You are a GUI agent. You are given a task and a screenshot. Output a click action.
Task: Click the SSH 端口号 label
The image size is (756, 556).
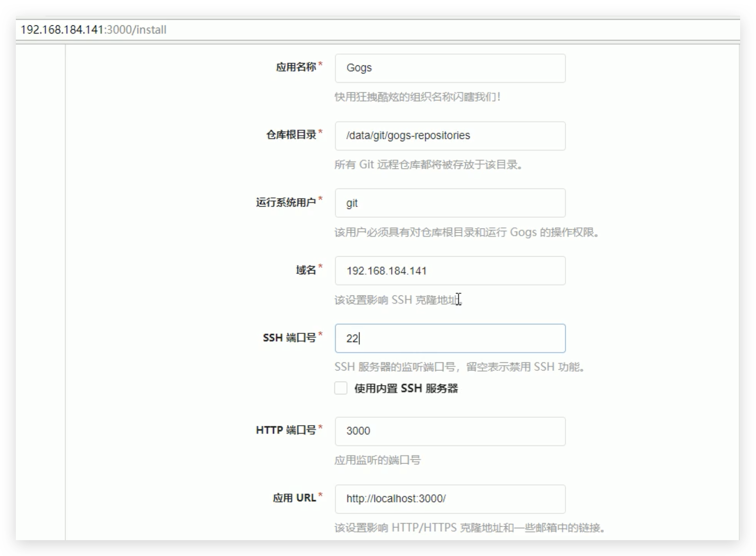(x=290, y=337)
